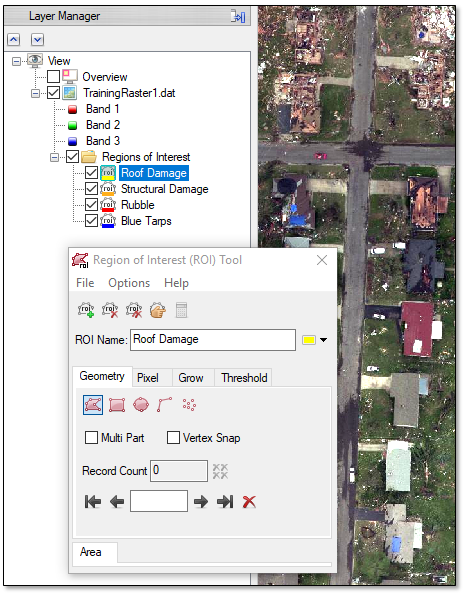This screenshot has width=465, height=593.
Task: Click the Remove All ROIs icon
Action: [134, 310]
